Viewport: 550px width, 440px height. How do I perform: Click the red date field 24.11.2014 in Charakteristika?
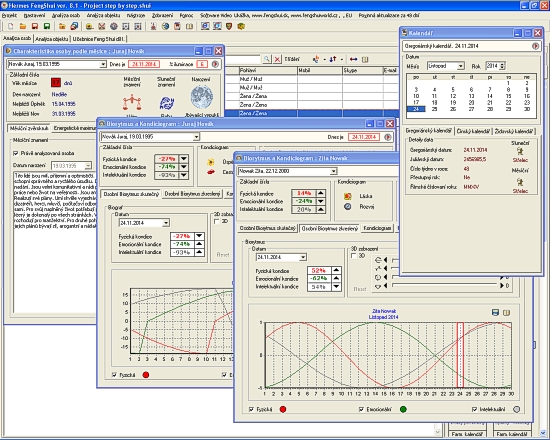point(144,64)
